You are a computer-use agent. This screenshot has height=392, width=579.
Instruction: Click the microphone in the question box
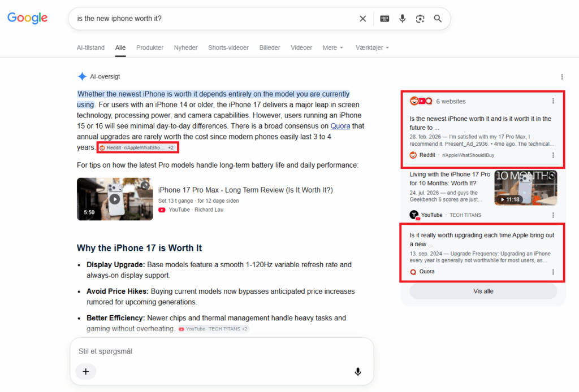click(x=357, y=372)
